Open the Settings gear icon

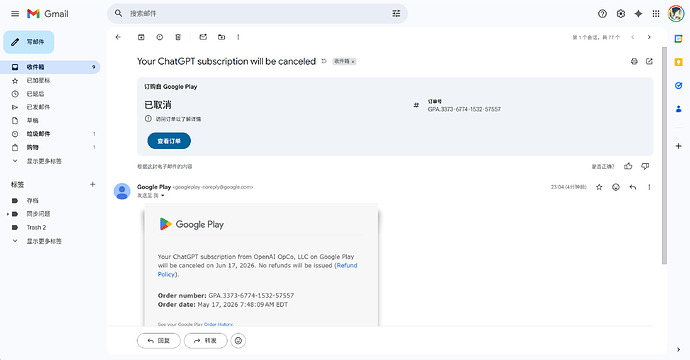[620, 14]
